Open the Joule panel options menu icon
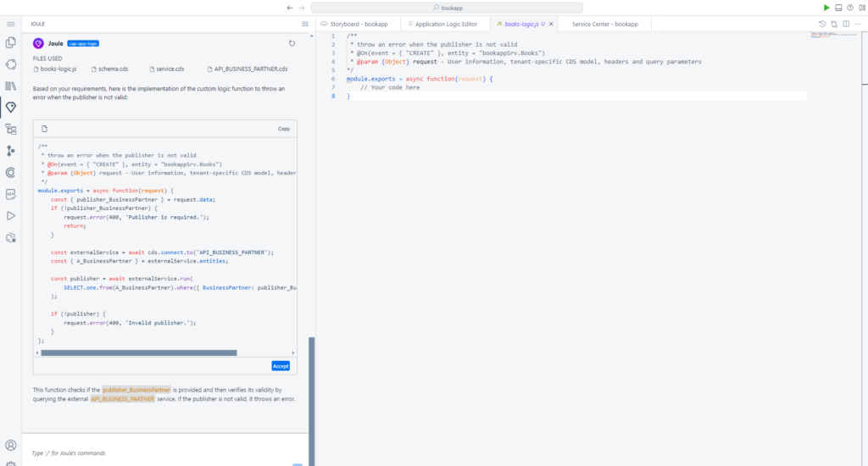868x466 pixels. 305,24
